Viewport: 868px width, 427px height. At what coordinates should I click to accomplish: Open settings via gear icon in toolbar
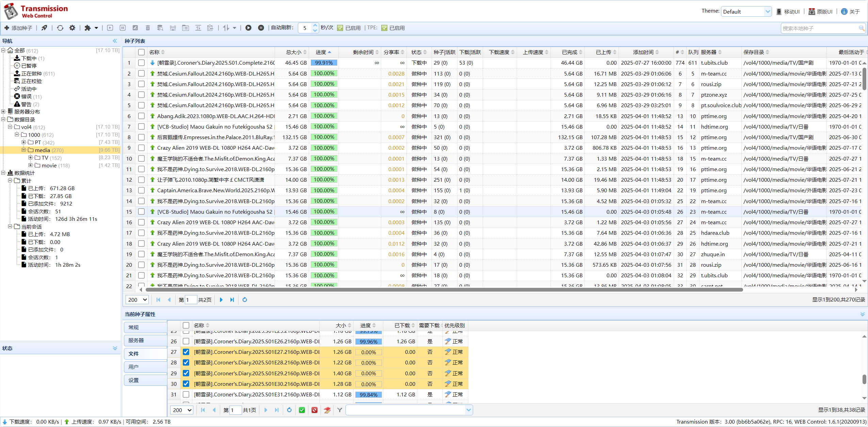[x=72, y=28]
